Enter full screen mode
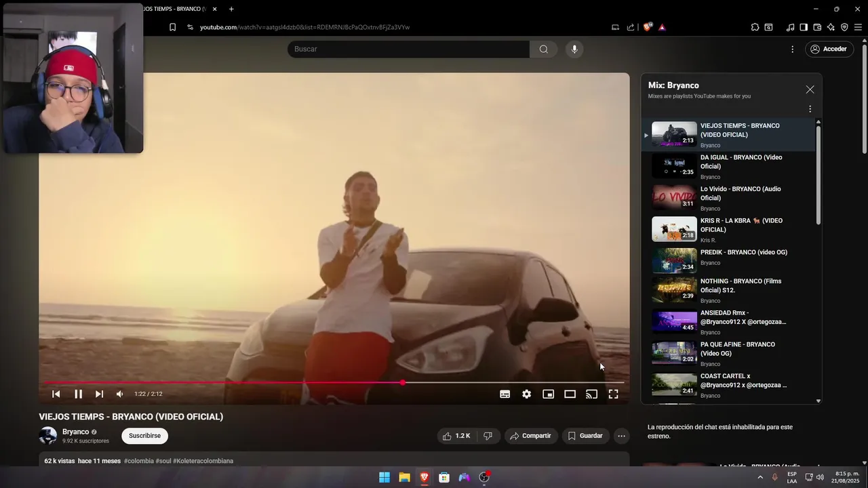The width and height of the screenshot is (868, 488). pyautogui.click(x=613, y=394)
